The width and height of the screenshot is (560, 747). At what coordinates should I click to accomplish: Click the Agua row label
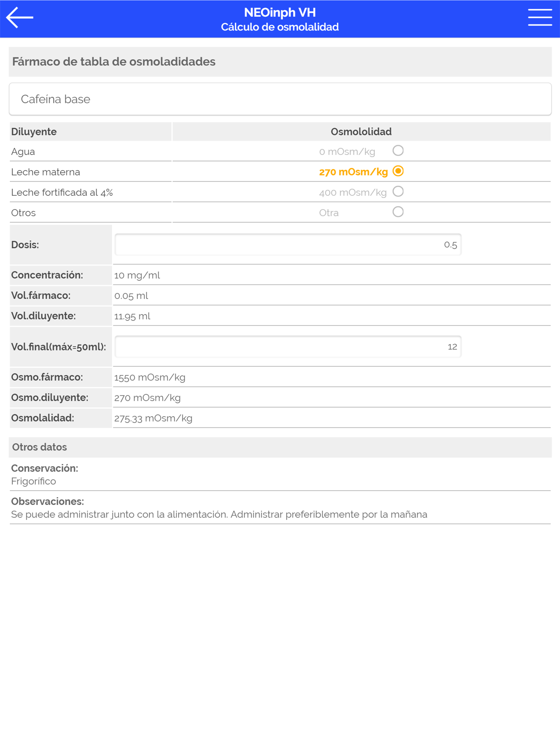[x=23, y=152]
